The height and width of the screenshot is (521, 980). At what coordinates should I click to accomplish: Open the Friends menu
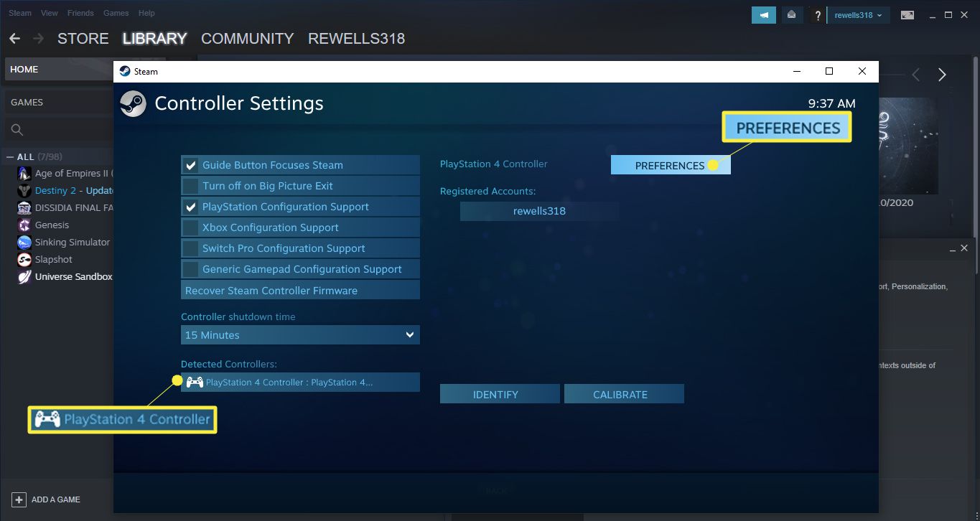[80, 13]
